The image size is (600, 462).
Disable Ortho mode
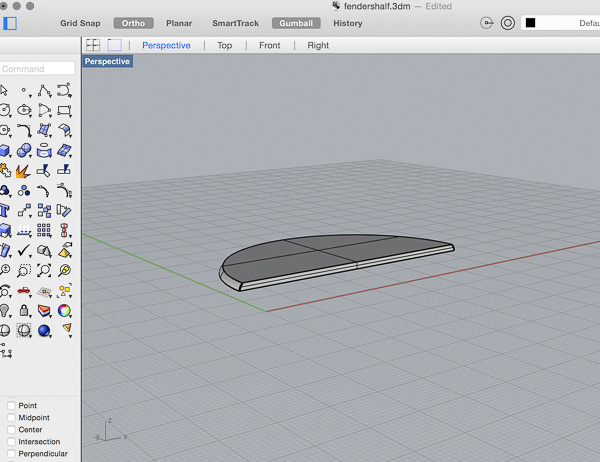[x=134, y=23]
